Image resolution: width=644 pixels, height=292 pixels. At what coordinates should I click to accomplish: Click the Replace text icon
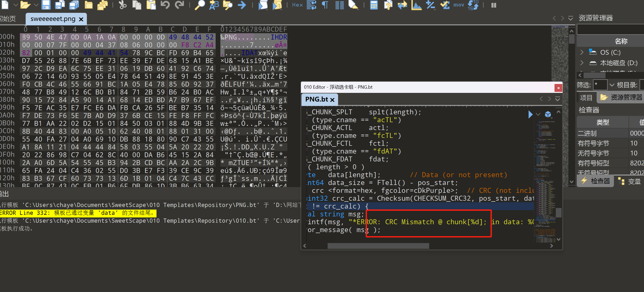(x=214, y=5)
